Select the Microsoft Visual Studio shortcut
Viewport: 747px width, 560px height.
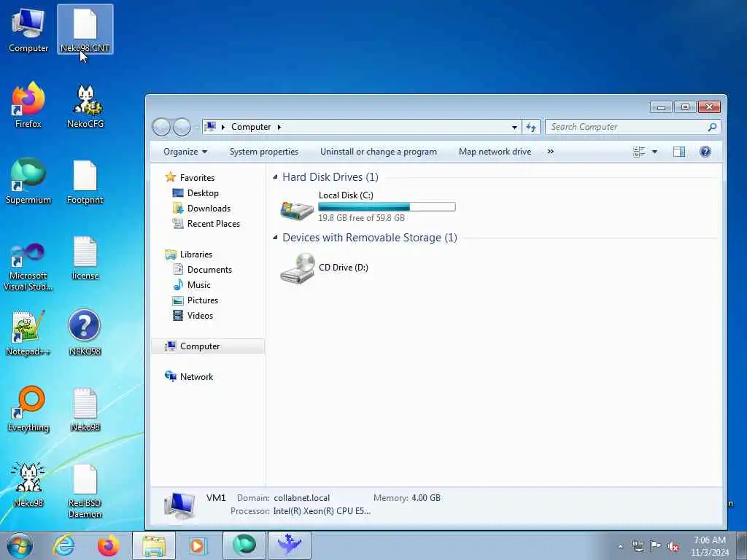pyautogui.click(x=28, y=267)
